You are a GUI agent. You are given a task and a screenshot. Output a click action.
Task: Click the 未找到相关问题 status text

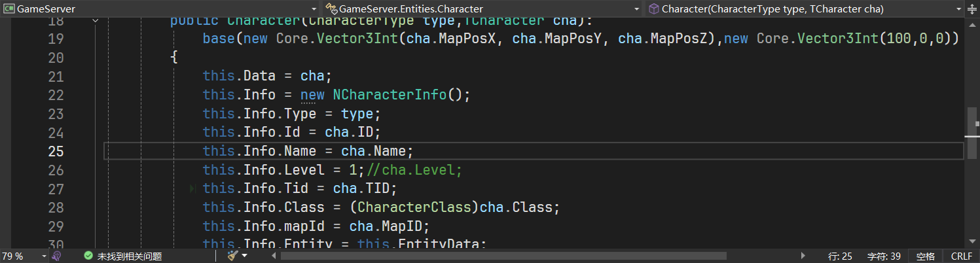(129, 256)
